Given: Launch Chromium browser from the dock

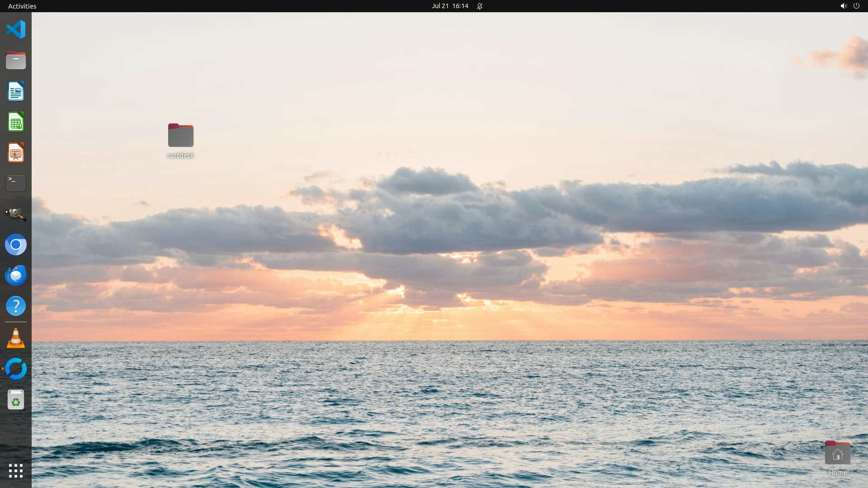Looking at the screenshot, I should (16, 245).
